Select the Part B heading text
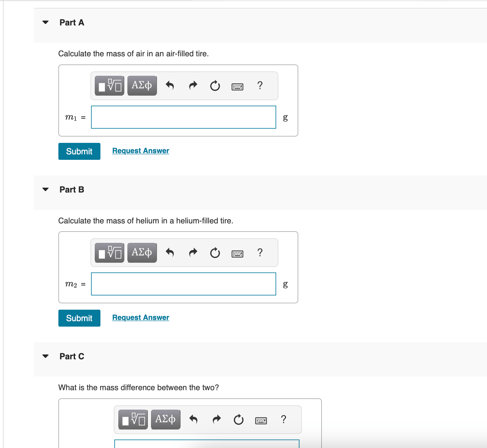 (72, 190)
